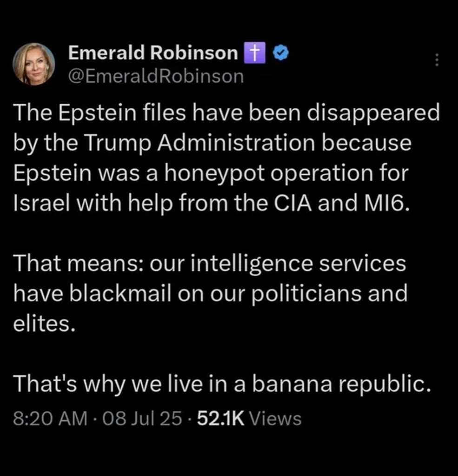Click the single word "elites."
The width and height of the screenshot is (458, 476).
click(44, 323)
